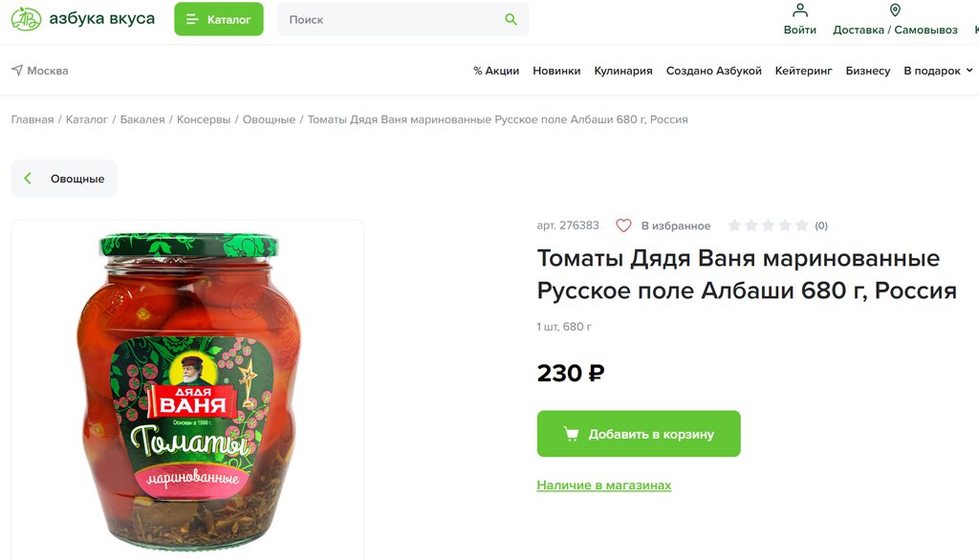The image size is (979, 560).
Task: Click the Азбука Вкуса logo icon
Action: pyautogui.click(x=26, y=19)
